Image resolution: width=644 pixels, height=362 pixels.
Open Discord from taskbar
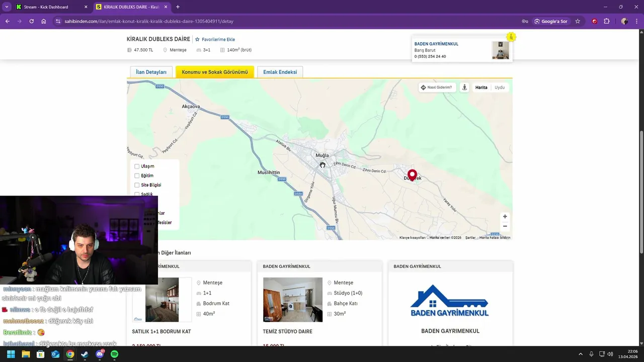[x=100, y=354]
